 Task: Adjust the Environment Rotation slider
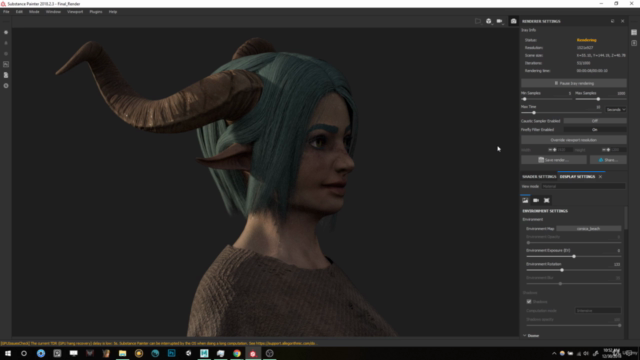(x=573, y=270)
